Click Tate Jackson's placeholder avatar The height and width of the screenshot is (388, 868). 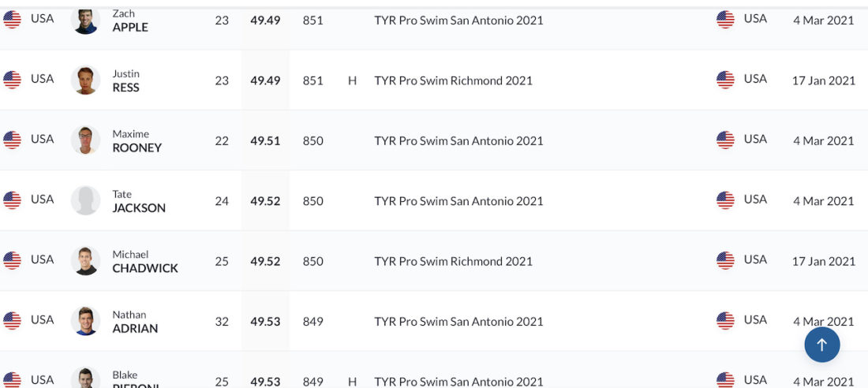pos(86,200)
